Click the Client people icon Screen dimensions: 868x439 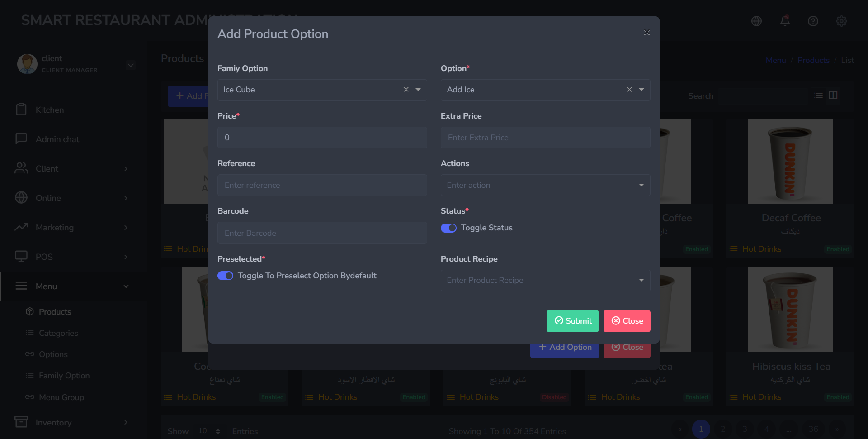coord(21,168)
